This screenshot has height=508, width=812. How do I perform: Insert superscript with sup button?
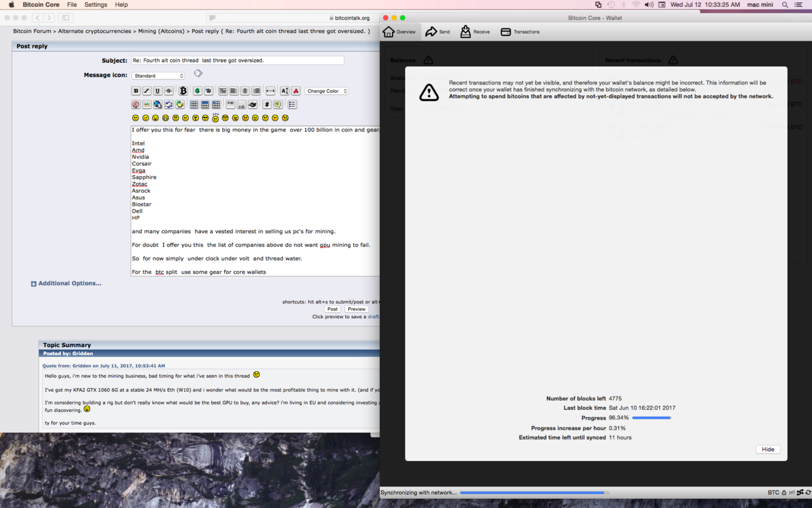(230, 104)
